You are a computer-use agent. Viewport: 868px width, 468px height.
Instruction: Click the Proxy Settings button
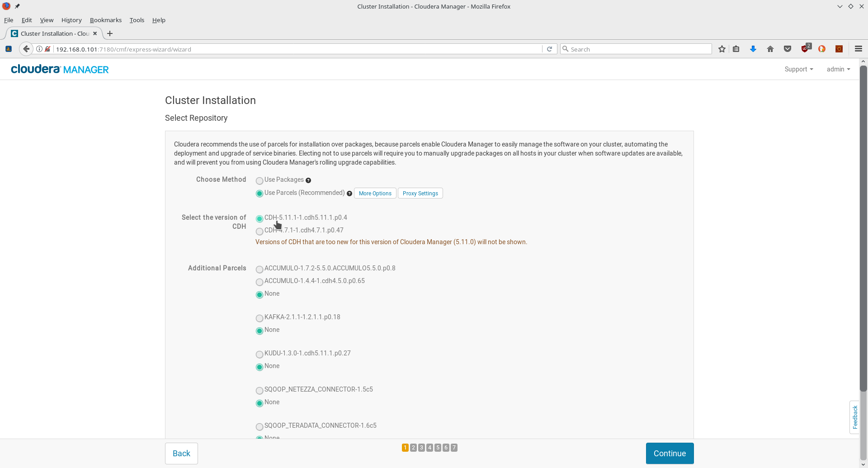coord(420,193)
